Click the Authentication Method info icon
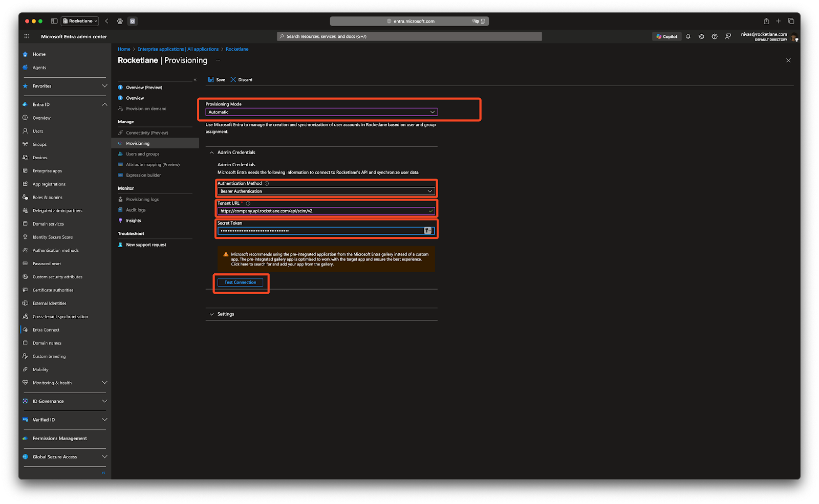Viewport: 819px width, 504px height. pos(267,183)
